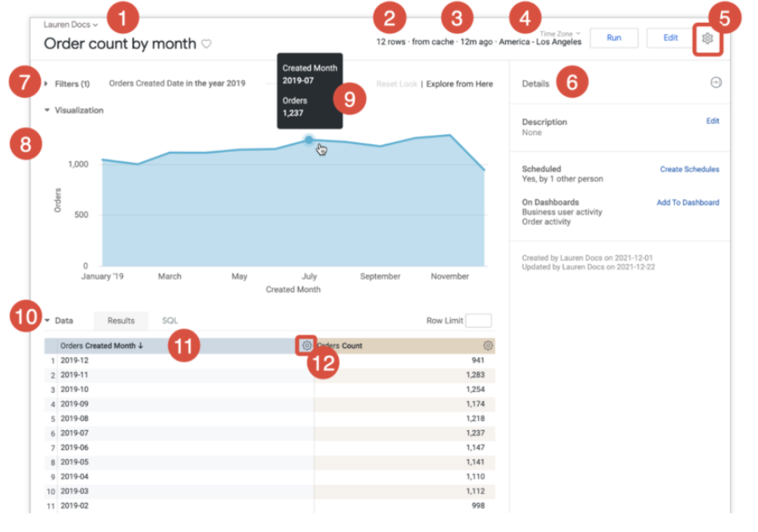The image size is (758, 532).
Task: Open the Look actions gear menu
Action: tap(707, 38)
